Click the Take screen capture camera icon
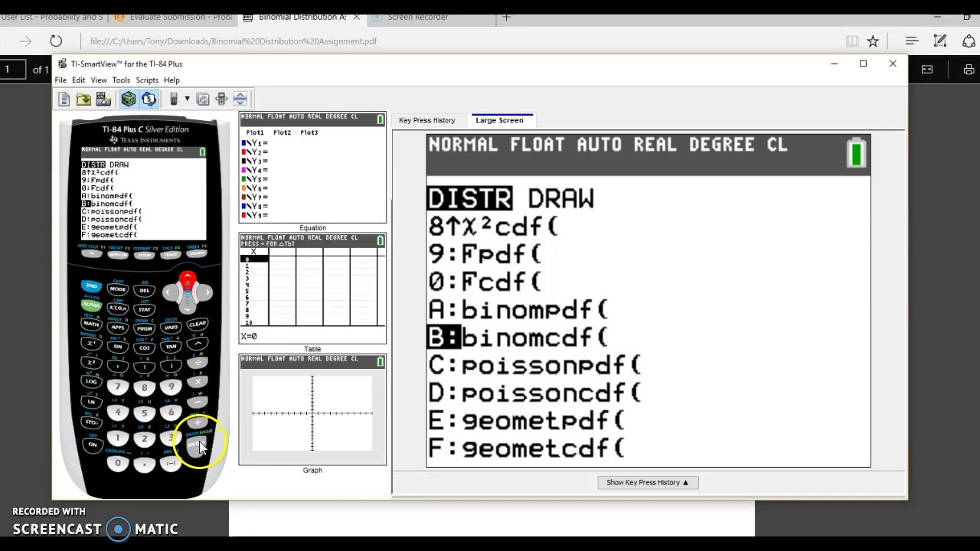980x551 pixels. click(103, 99)
